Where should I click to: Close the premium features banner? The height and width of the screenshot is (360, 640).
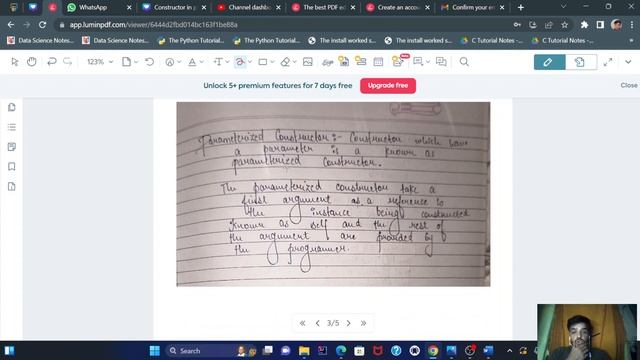[x=629, y=85]
